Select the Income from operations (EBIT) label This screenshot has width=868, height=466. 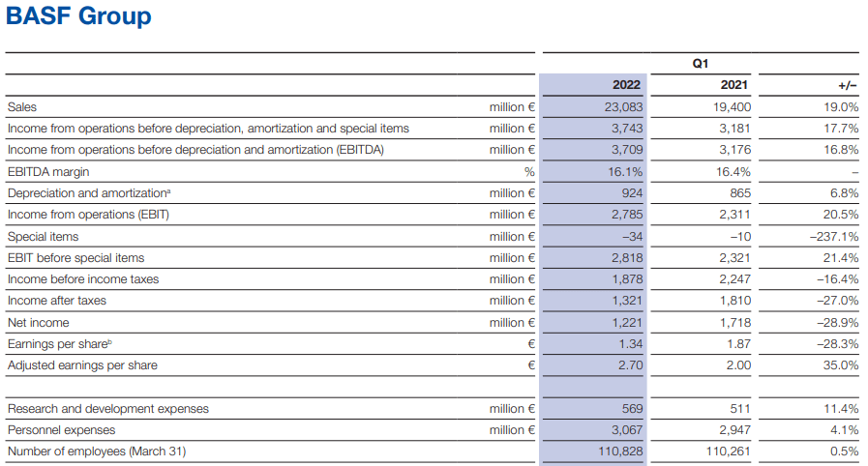[x=88, y=215]
